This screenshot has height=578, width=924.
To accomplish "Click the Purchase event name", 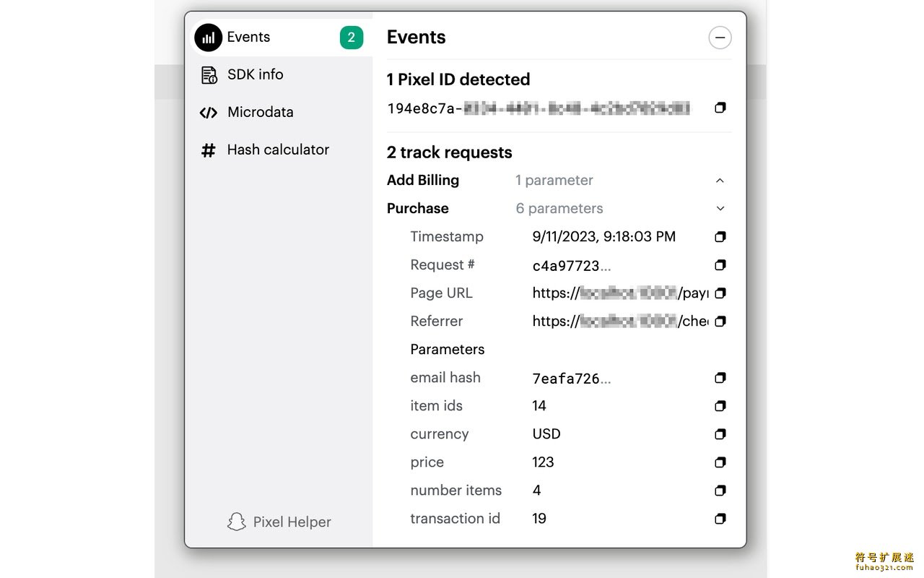I will point(418,209).
